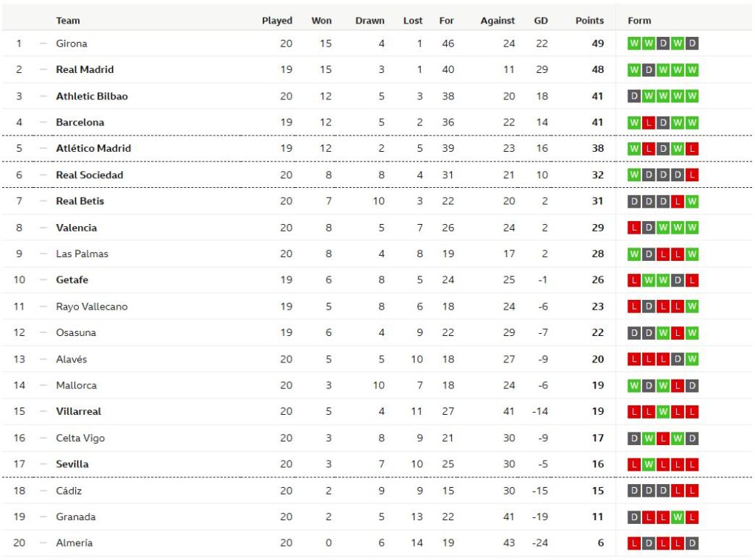755x560 pixels.
Task: Click the Points column header
Action: pyautogui.click(x=589, y=21)
